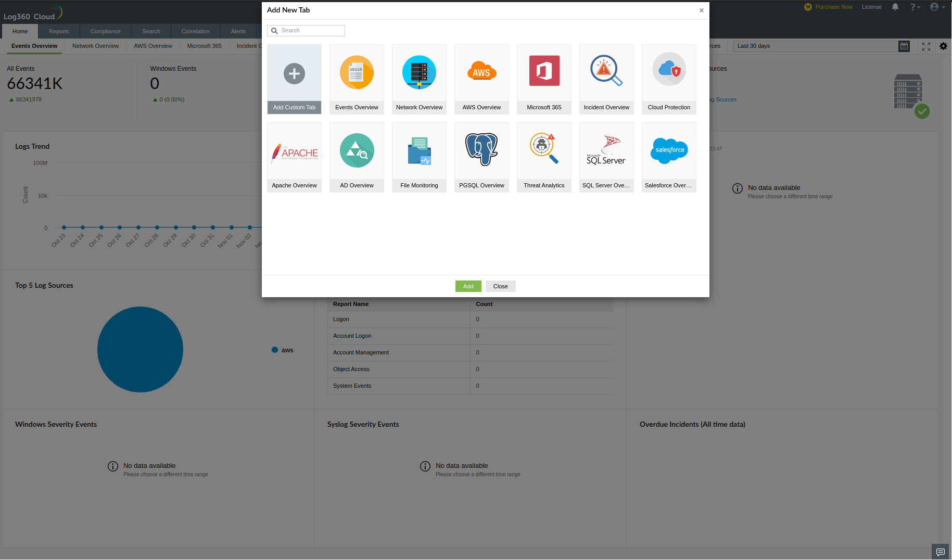Switch to the Correlation tab
The height and width of the screenshot is (560, 952).
point(195,31)
